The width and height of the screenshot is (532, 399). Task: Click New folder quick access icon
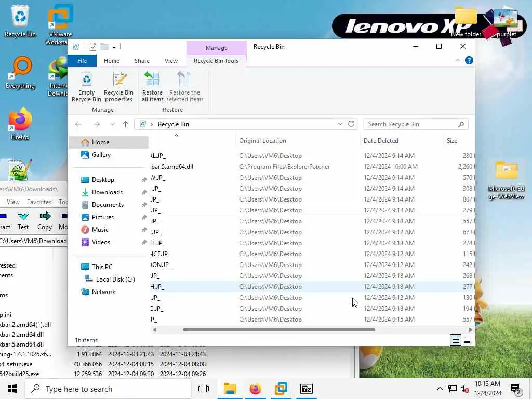[x=104, y=46]
